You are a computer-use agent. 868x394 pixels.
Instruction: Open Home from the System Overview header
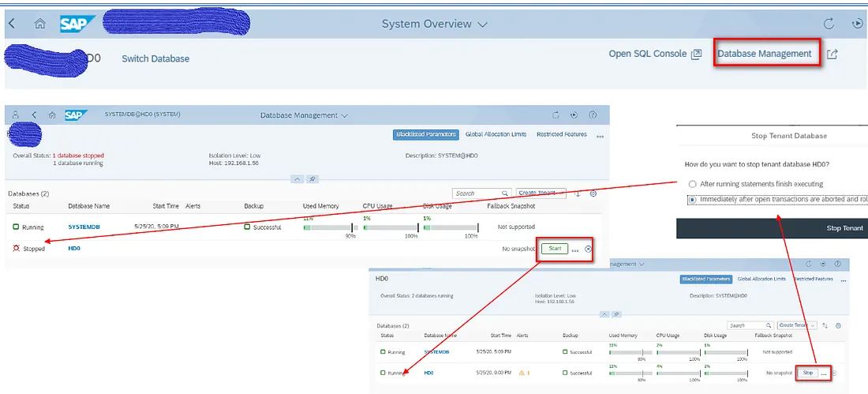pyautogui.click(x=40, y=24)
